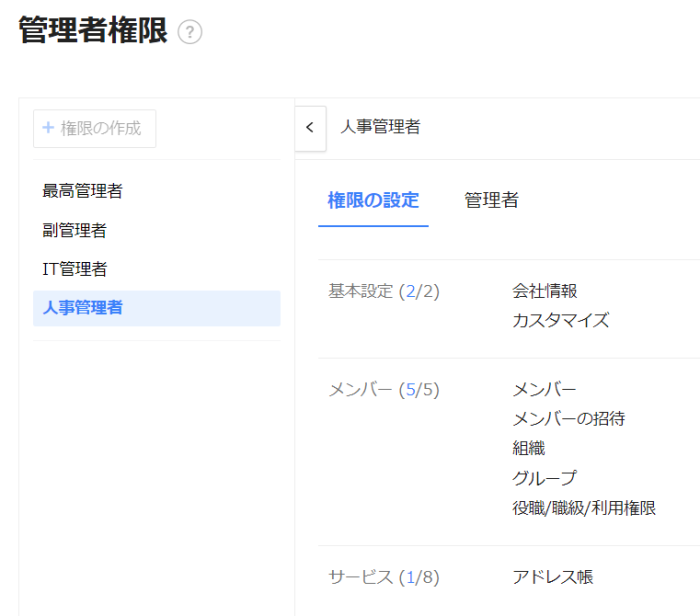Click the 会社情報 permission item
Screen dimensions: 700x616
tap(545, 291)
